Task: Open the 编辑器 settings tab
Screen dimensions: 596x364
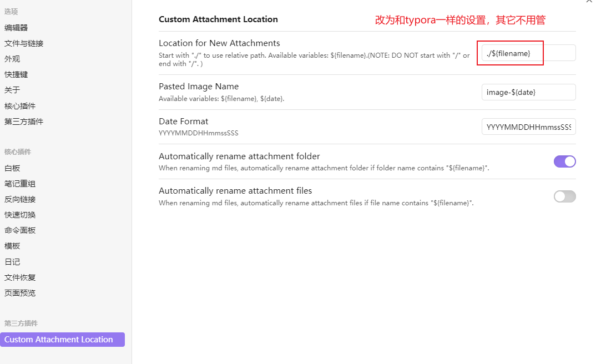Action: pos(16,27)
